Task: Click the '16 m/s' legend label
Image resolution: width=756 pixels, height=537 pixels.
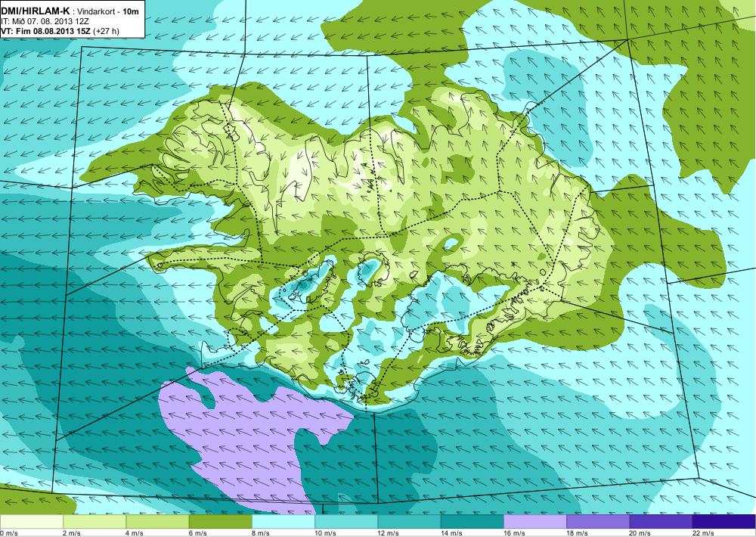Action: pos(514,533)
